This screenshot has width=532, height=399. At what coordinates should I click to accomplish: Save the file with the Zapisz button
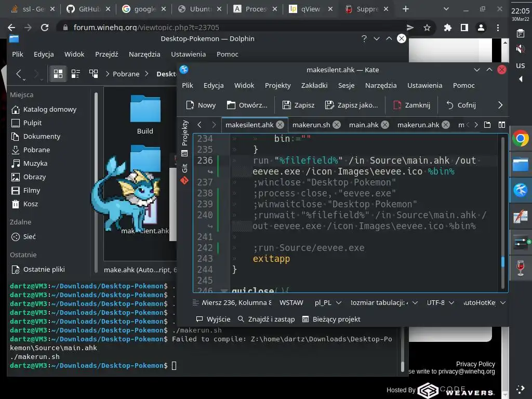coord(299,105)
